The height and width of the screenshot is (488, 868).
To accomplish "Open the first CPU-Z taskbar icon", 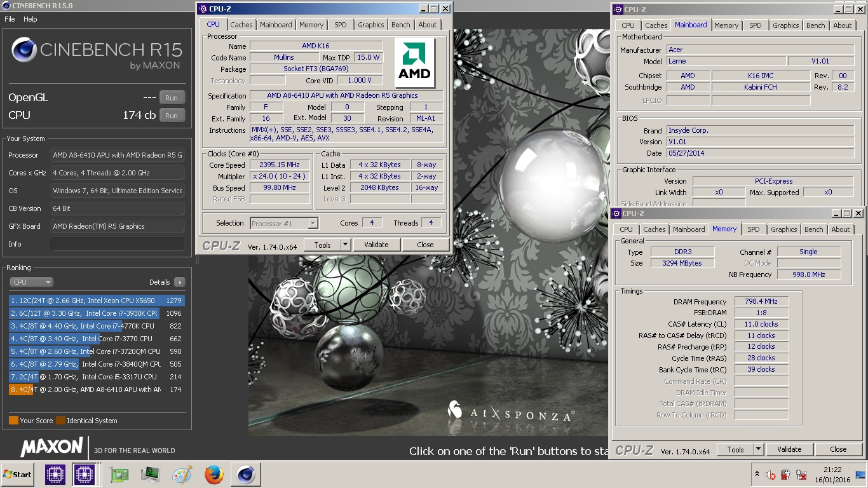I will (55, 475).
